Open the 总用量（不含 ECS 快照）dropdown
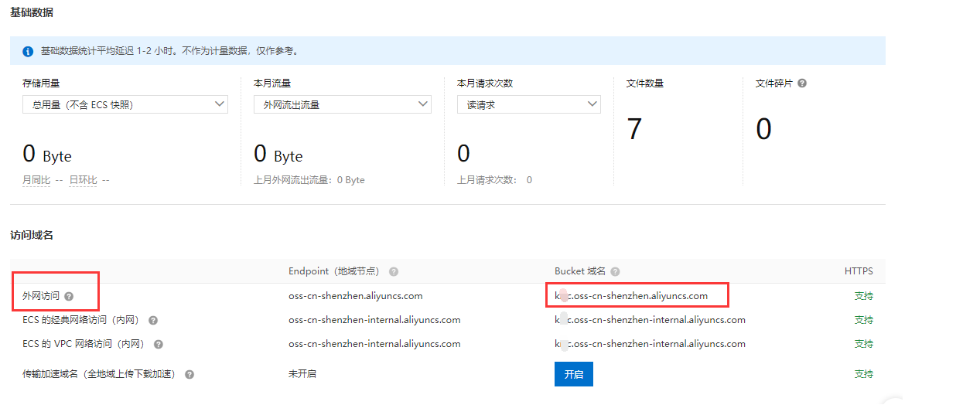 pyautogui.click(x=125, y=104)
